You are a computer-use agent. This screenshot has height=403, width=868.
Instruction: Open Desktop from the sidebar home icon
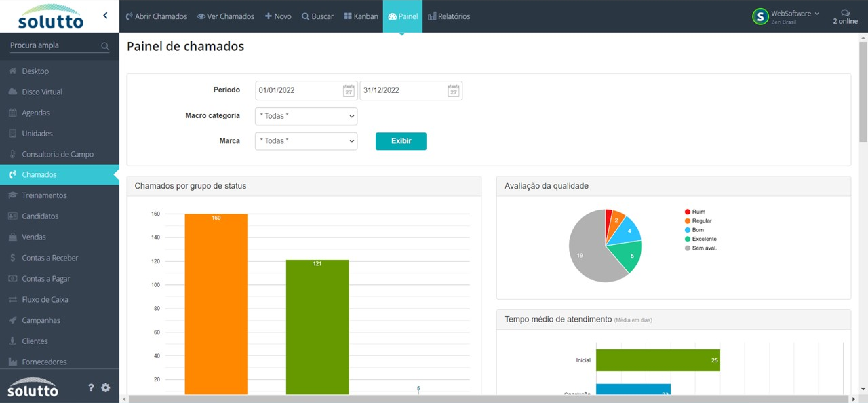(x=13, y=71)
